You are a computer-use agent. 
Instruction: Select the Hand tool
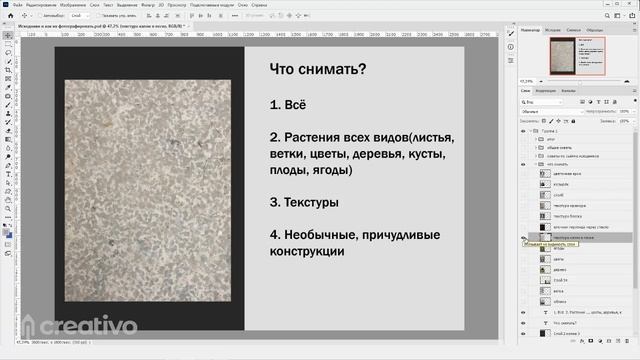8,200
